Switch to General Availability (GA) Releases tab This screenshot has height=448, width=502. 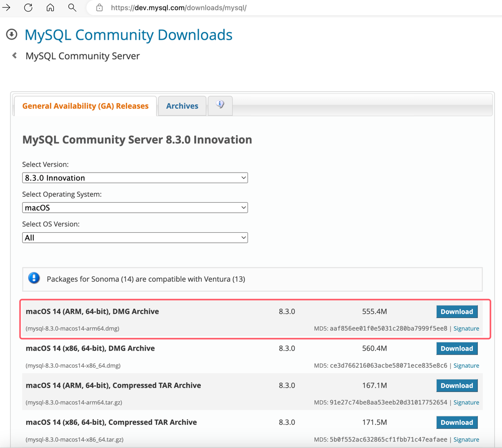click(85, 106)
